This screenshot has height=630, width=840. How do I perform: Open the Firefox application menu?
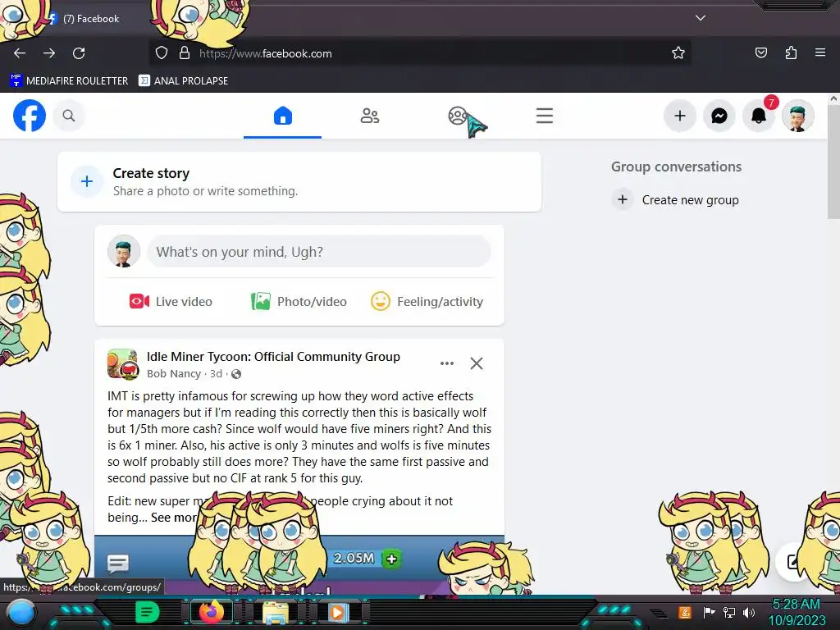click(x=820, y=53)
